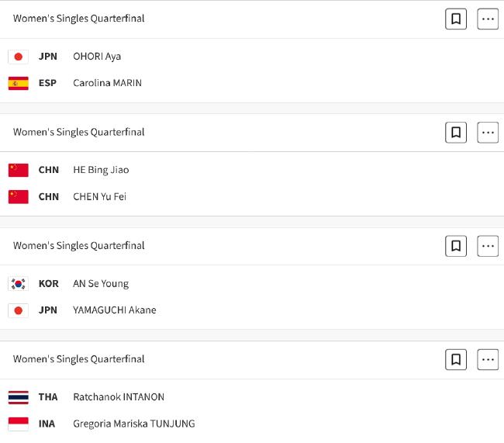Select player Ratchanok INTANON
This screenshot has height=443, width=504.
click(119, 397)
